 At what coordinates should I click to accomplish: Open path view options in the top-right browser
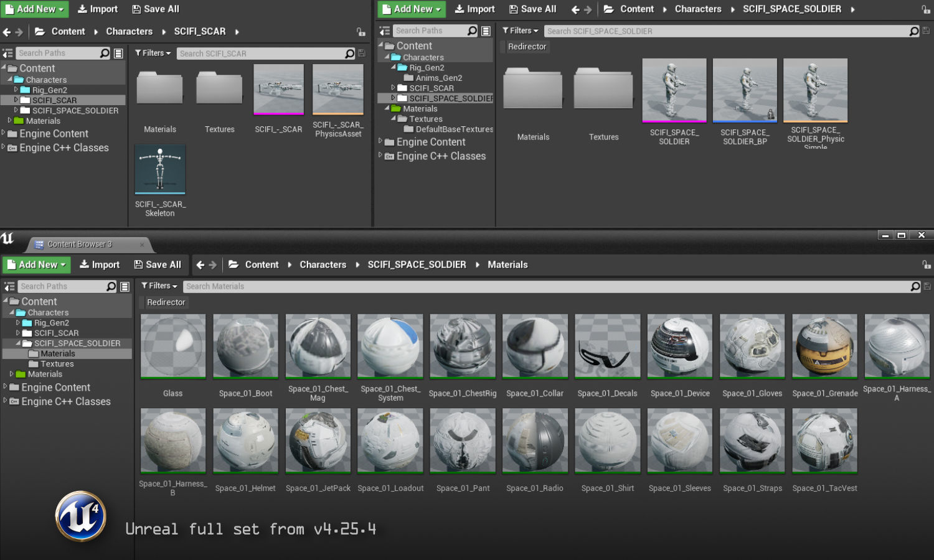click(x=486, y=31)
